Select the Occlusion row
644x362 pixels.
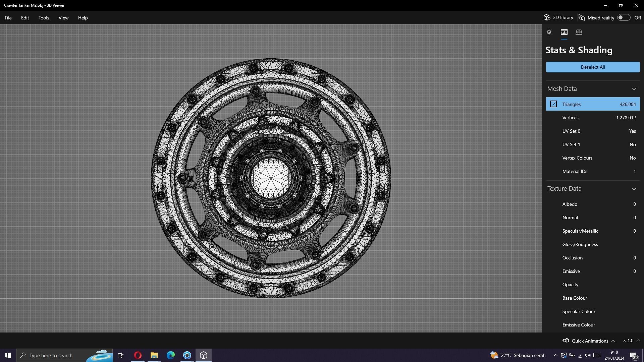(x=593, y=258)
